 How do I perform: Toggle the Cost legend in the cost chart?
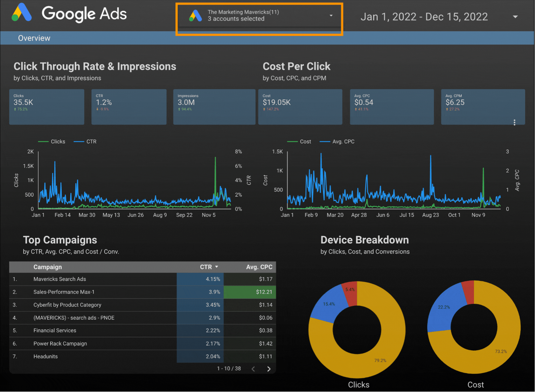click(x=299, y=142)
